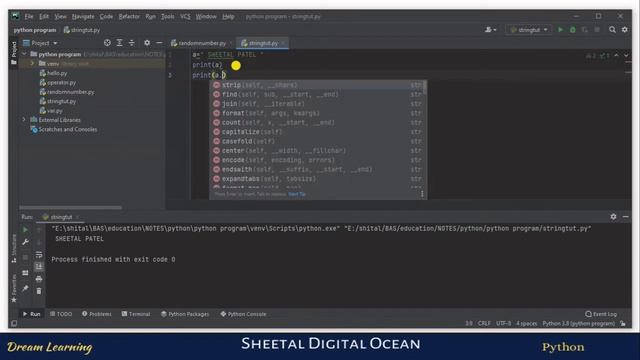Clear console output with trash icon
This screenshot has height=360, width=640.
pos(39,291)
